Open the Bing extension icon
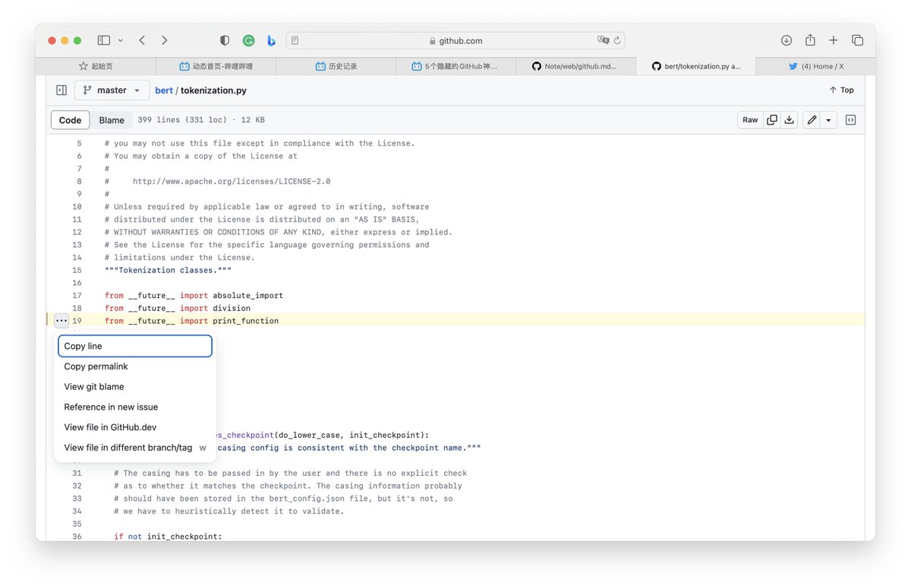Image resolution: width=911 pixels, height=588 pixels. (x=271, y=40)
